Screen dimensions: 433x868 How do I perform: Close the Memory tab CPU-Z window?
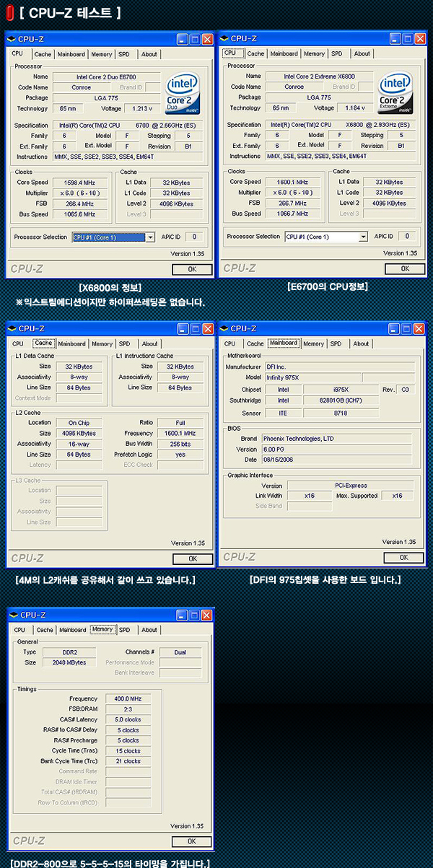pos(208,615)
